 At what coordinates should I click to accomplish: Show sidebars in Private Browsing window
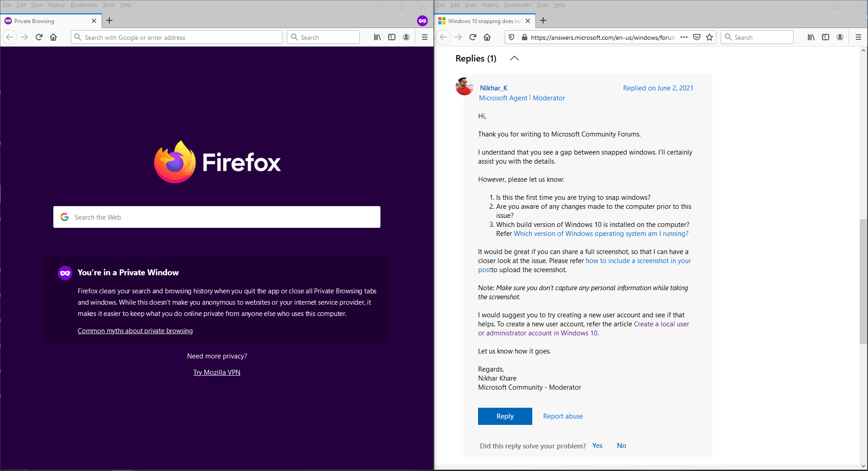[392, 38]
